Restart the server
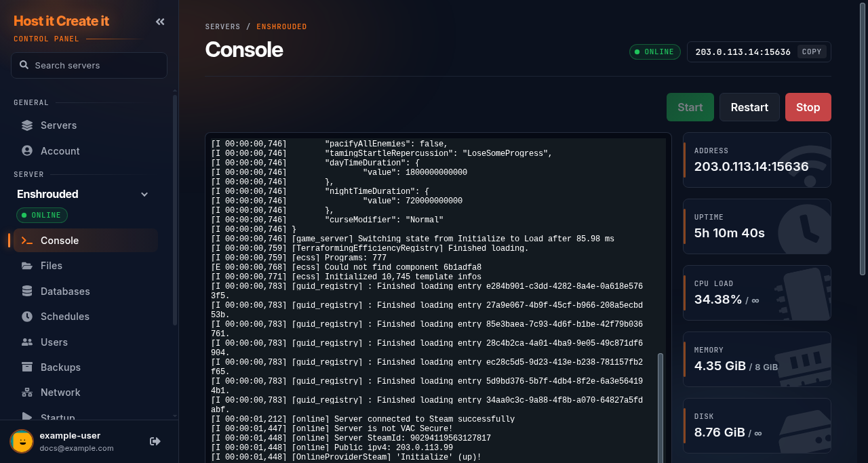868x463 pixels. point(749,107)
